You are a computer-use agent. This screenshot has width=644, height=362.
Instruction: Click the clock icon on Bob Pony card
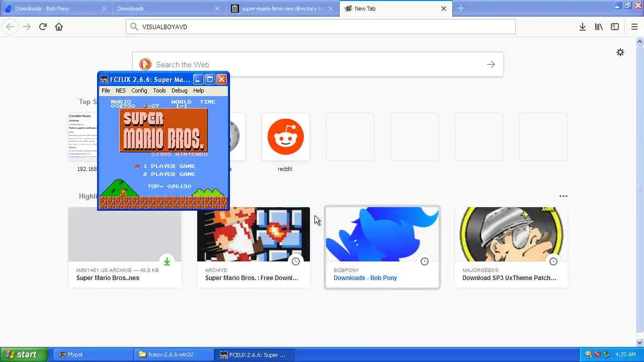coord(424,261)
